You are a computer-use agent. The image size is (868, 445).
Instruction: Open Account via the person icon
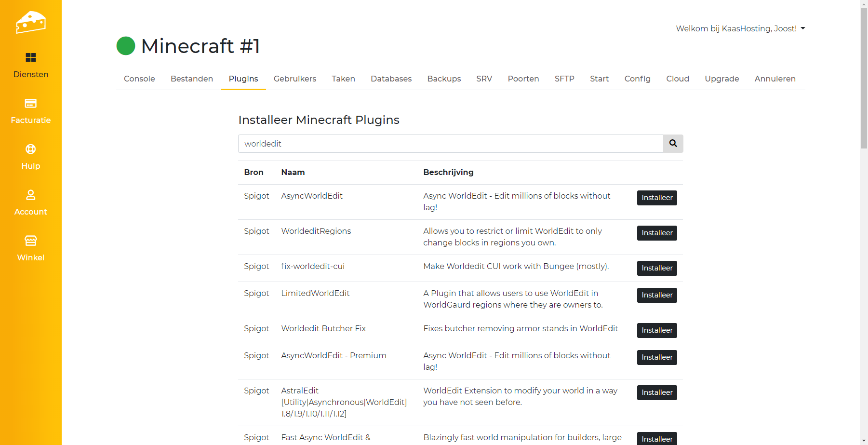click(x=30, y=195)
